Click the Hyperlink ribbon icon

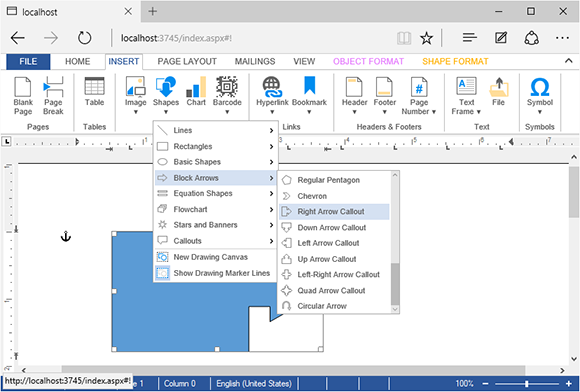272,95
